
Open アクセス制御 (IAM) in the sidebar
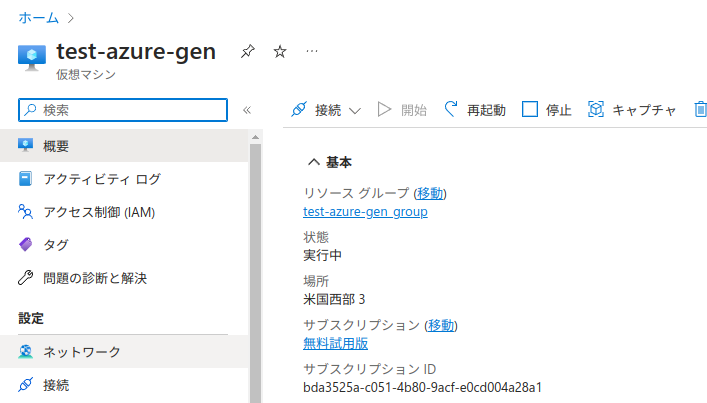[124, 212]
